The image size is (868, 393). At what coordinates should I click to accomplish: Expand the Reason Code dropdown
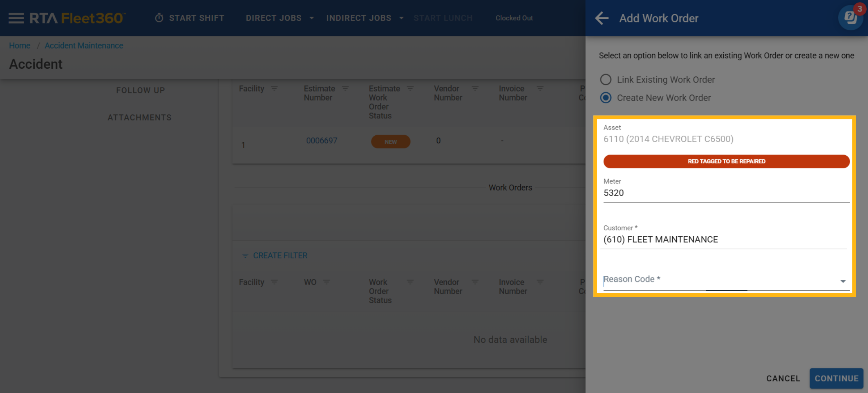pyautogui.click(x=843, y=281)
